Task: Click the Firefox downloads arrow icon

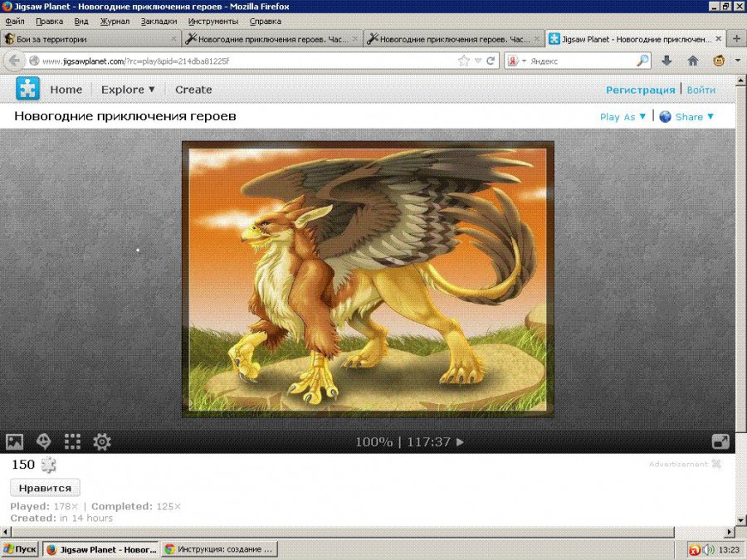Action: point(666,61)
